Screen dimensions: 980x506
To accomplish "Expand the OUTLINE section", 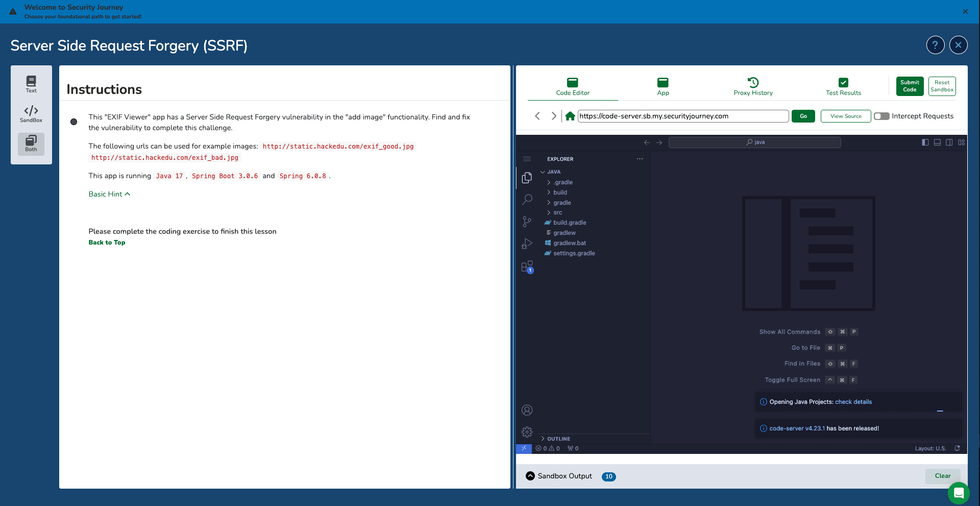I will [558, 439].
